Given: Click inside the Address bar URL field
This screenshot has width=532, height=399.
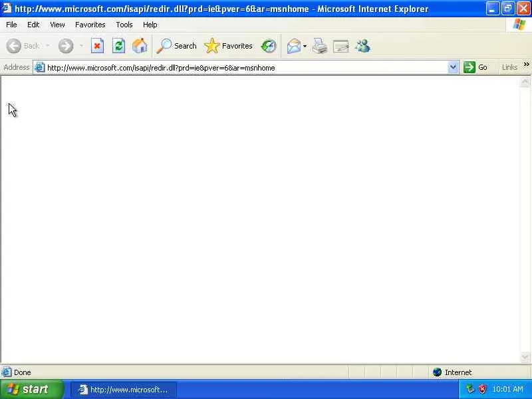Looking at the screenshot, I should tap(246, 68).
